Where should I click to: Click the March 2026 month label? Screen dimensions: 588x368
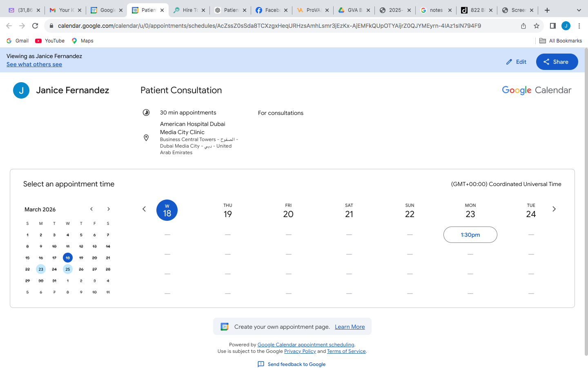[40, 209]
